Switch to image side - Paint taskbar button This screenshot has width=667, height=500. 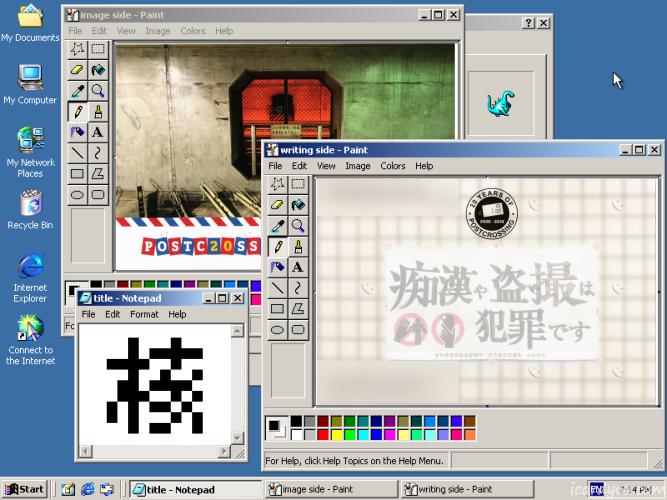pos(330,489)
